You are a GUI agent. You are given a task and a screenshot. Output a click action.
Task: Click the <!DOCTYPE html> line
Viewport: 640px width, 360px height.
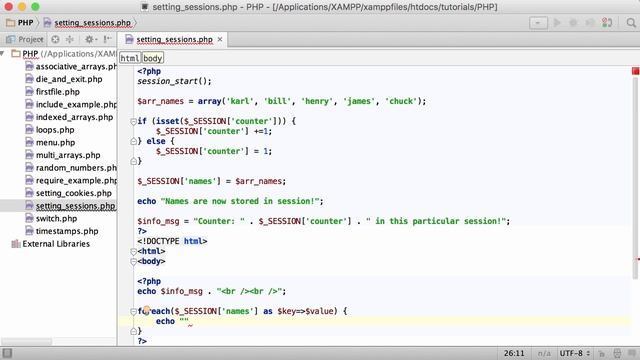click(172, 241)
